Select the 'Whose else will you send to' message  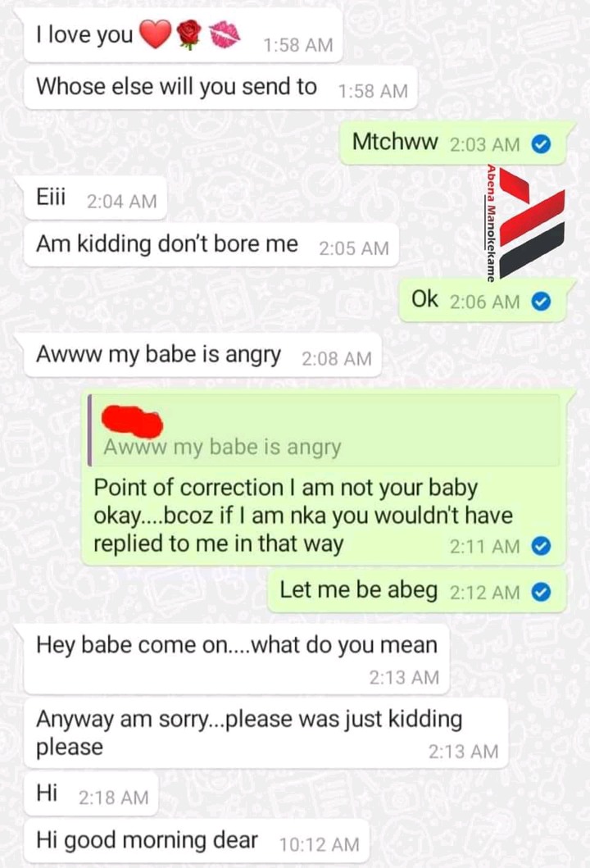pos(220,88)
